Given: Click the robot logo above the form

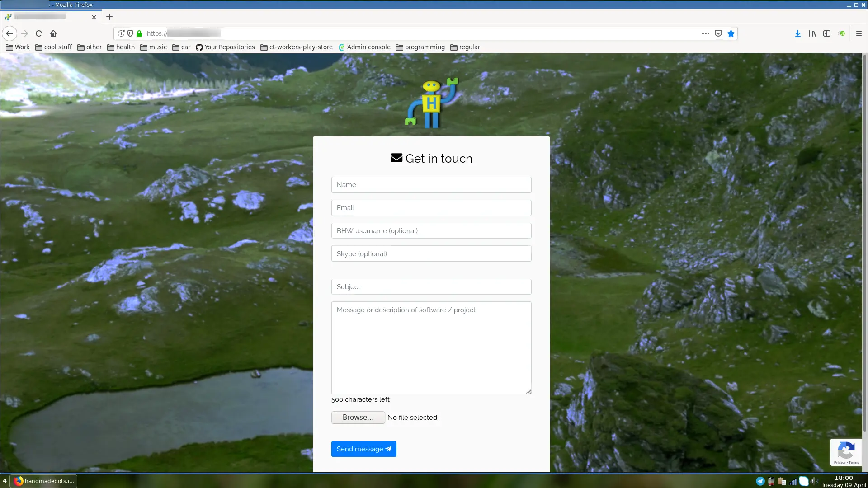Looking at the screenshot, I should point(432,103).
